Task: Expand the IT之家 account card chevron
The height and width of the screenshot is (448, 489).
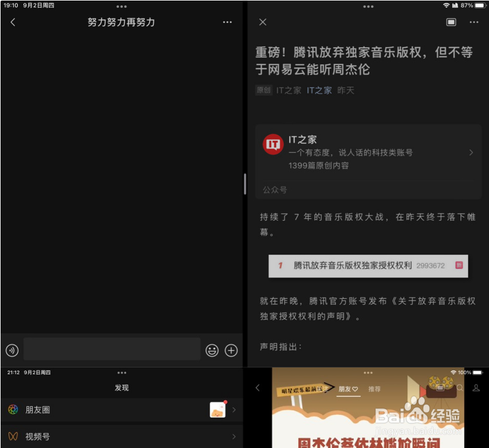Action: [x=472, y=152]
